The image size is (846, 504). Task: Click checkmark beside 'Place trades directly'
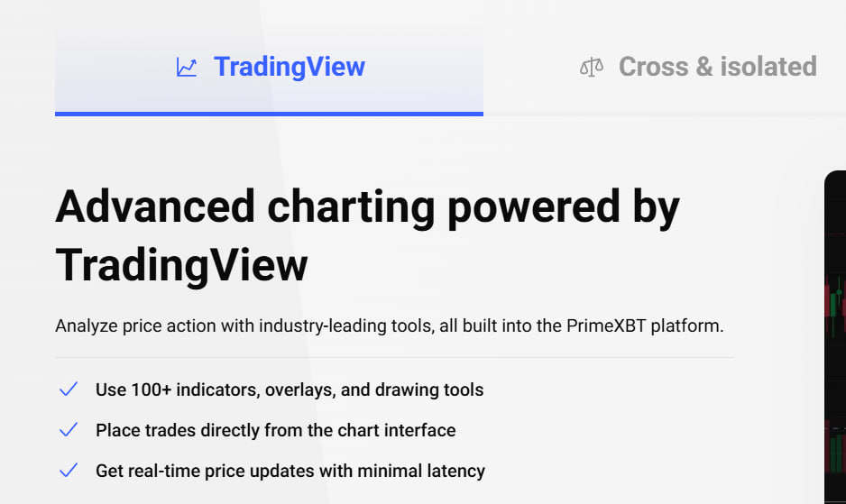pyautogui.click(x=69, y=430)
